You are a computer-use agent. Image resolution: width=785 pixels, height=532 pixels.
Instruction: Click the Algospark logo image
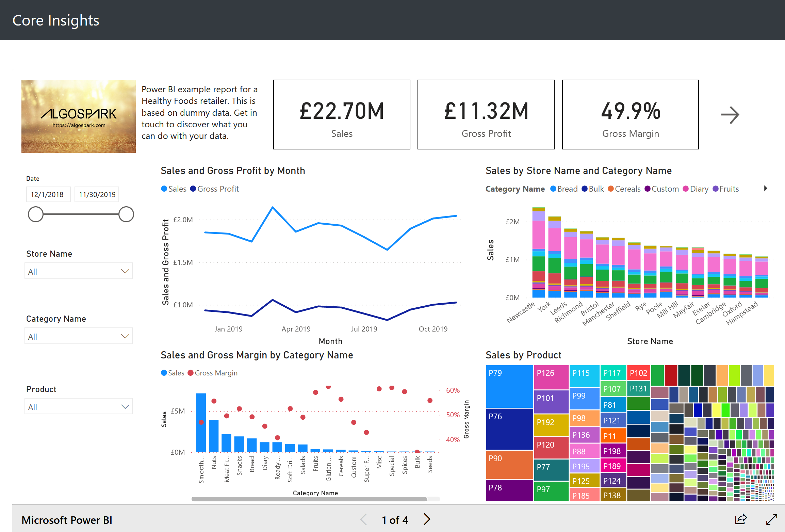(x=78, y=116)
